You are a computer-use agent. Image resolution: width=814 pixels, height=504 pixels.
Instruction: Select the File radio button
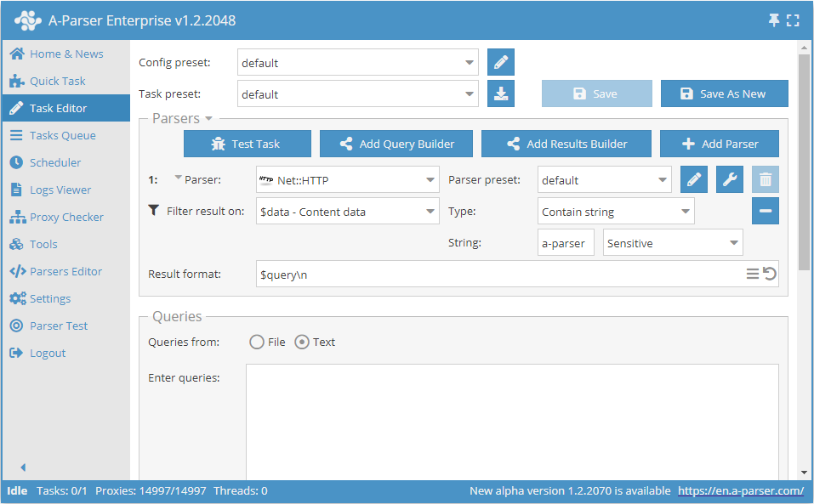coord(257,342)
